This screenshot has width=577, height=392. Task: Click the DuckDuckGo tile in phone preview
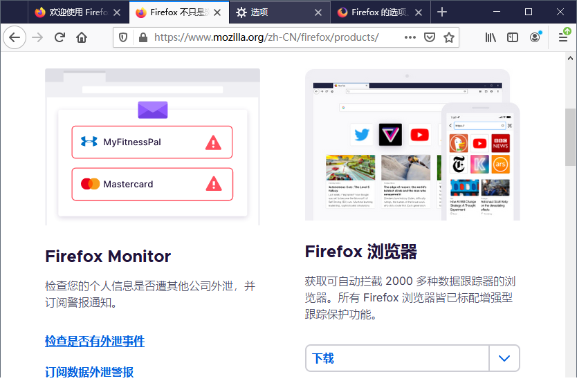[459, 143]
